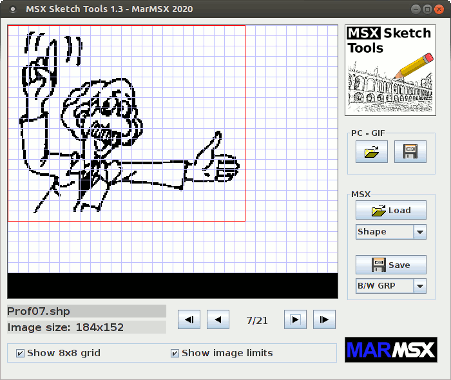Click the MSX Load button
The width and height of the screenshot is (451, 380).
pyautogui.click(x=391, y=210)
